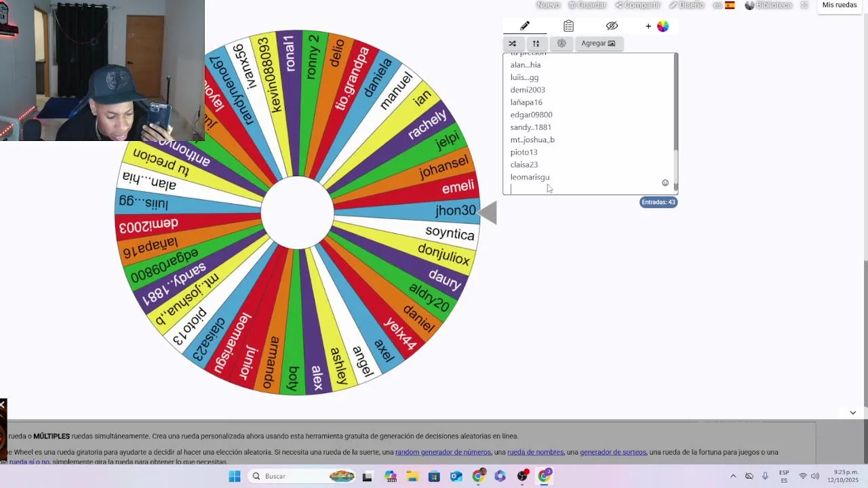This screenshot has height=488, width=868.
Task: Click microphone icon in system tray
Action: pyautogui.click(x=765, y=476)
